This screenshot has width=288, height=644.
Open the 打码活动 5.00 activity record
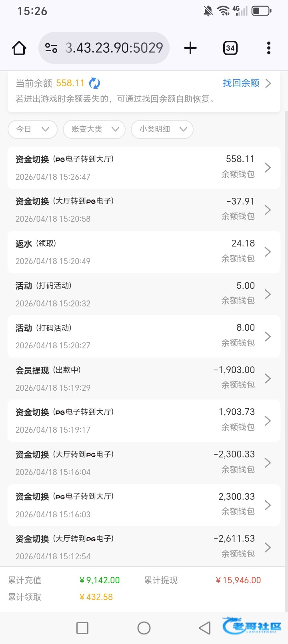pyautogui.click(x=144, y=294)
